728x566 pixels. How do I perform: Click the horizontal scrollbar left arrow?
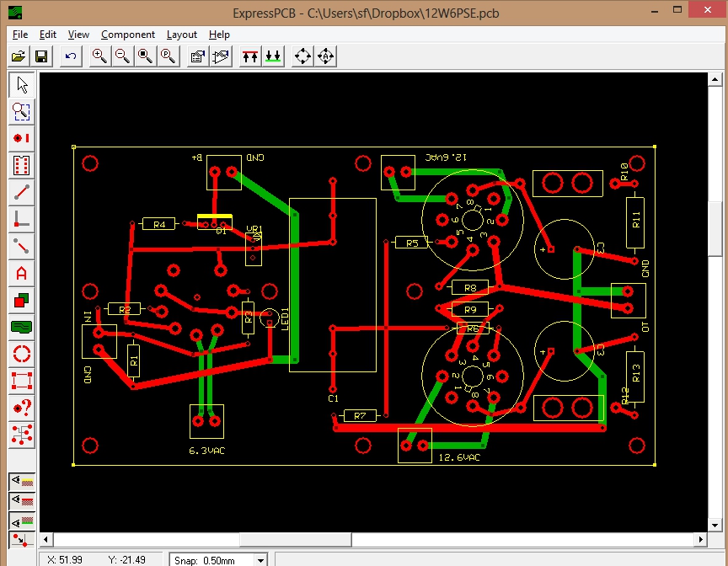coord(45,540)
